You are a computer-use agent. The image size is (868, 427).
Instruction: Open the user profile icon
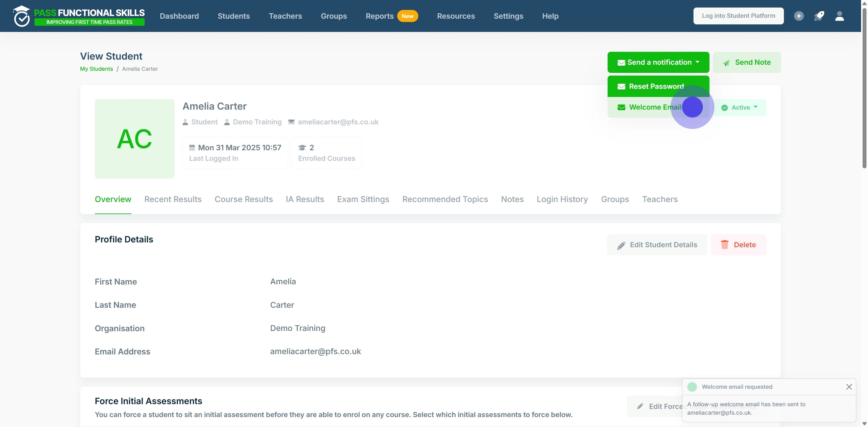839,16
